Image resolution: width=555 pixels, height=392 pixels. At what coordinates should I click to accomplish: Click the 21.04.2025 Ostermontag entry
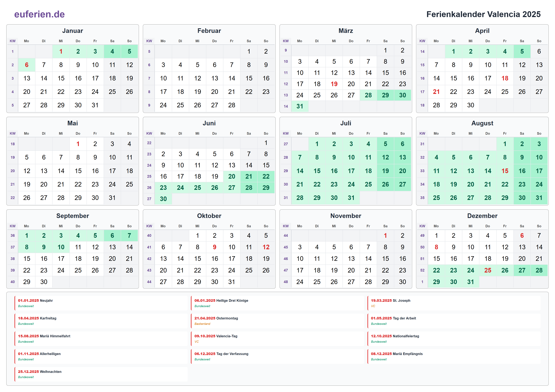click(x=277, y=321)
